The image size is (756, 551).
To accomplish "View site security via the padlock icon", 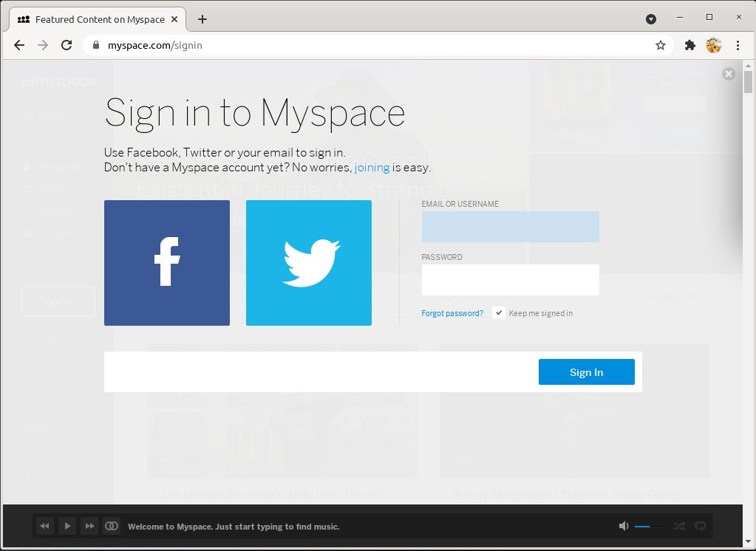I will pos(96,45).
